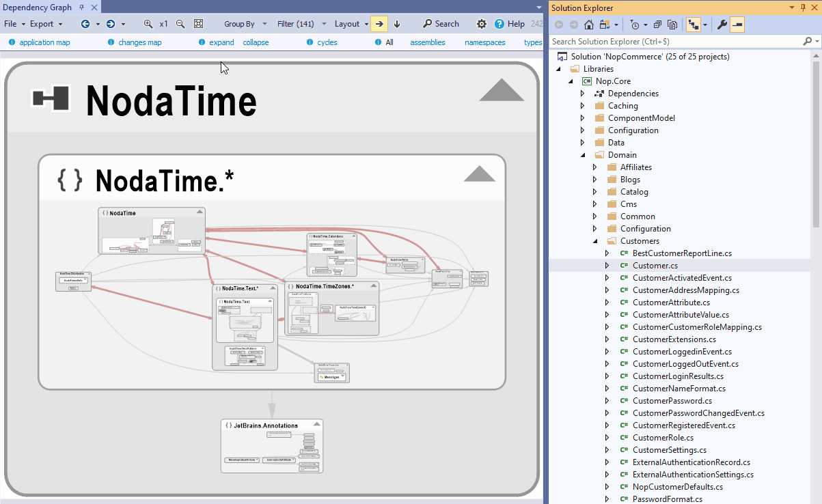Screen dimensions: 822x504
Task: Set layout direction left to right
Action: (x=379, y=24)
